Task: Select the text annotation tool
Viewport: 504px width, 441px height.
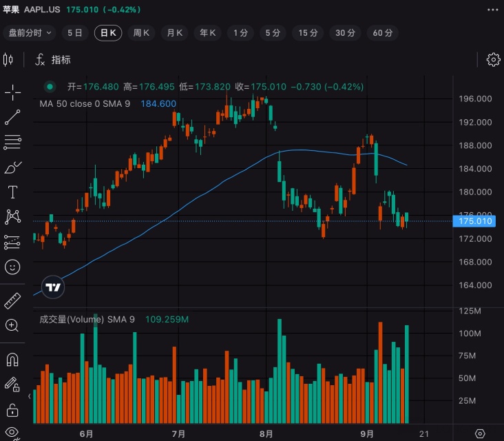Action: pyautogui.click(x=12, y=192)
